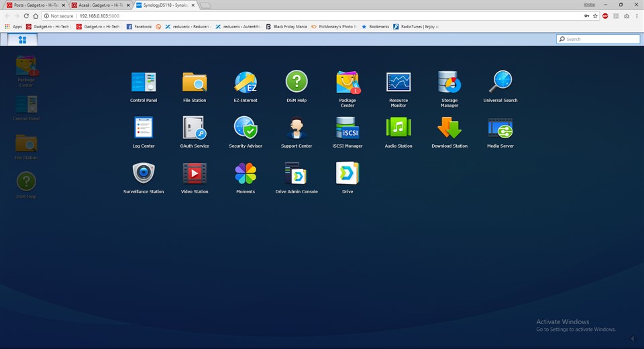Toggle the DSM main menu button
Viewport: 644px width, 349px height.
pos(22,40)
